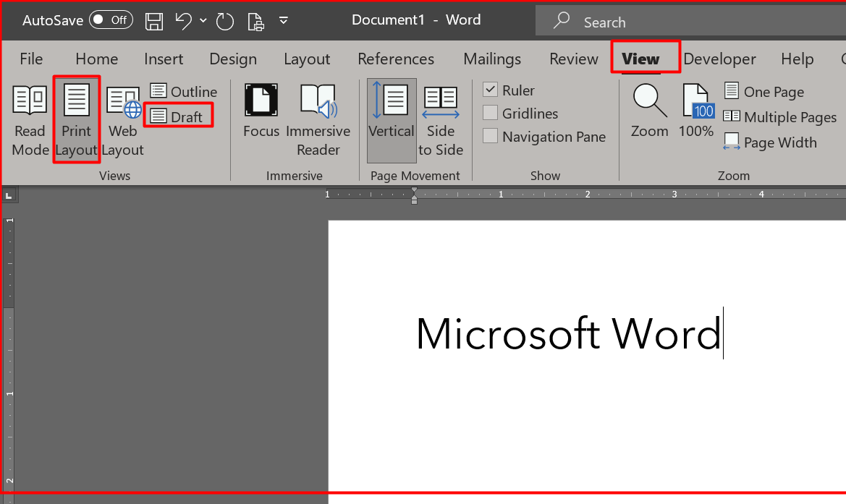
Task: Switch to the Mailings tab
Action: 492,59
